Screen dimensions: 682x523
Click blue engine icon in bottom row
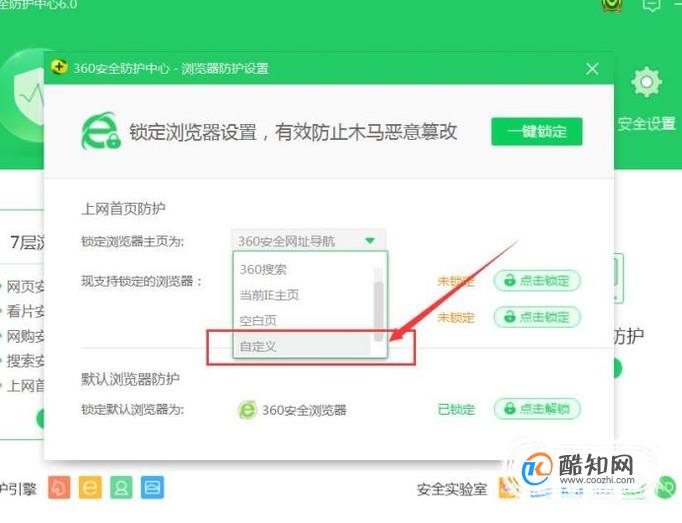pyautogui.click(x=152, y=487)
